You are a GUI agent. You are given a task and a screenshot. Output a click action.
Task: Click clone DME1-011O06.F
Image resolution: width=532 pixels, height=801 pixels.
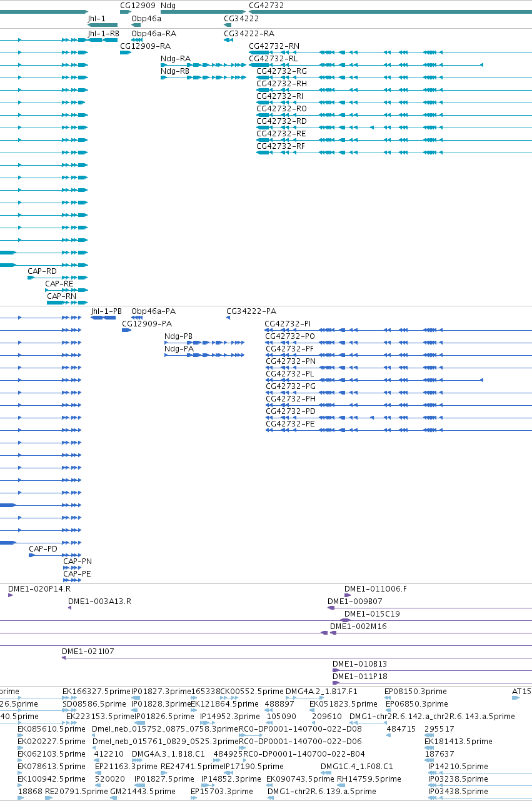[376, 589]
